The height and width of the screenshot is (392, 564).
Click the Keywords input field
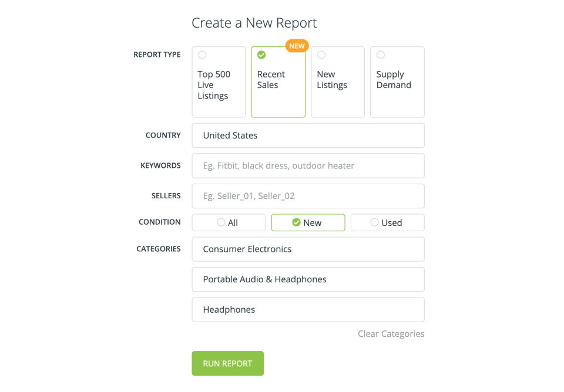308,165
